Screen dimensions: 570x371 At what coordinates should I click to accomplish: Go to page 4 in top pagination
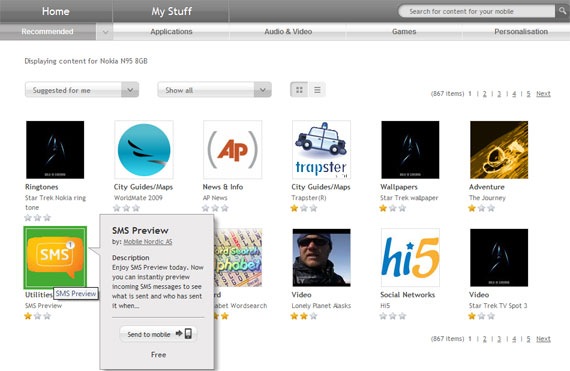click(514, 94)
